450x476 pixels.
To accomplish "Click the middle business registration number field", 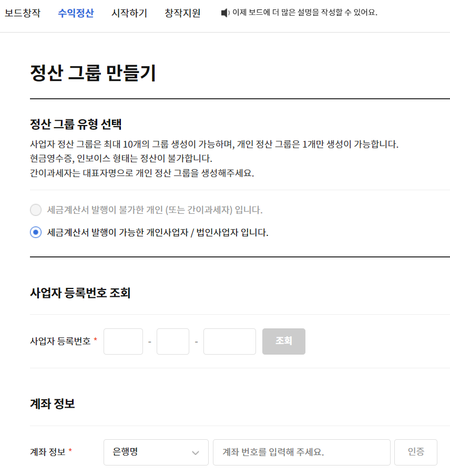I will 173,341.
